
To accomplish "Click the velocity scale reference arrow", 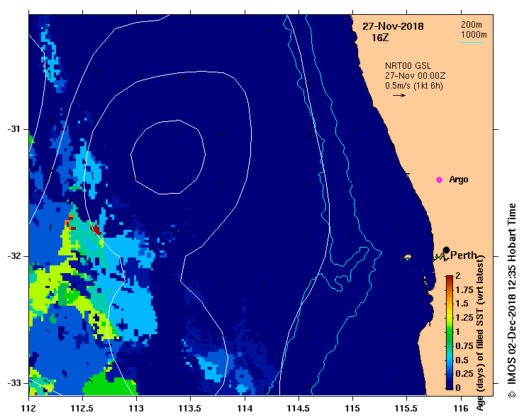I will (399, 95).
